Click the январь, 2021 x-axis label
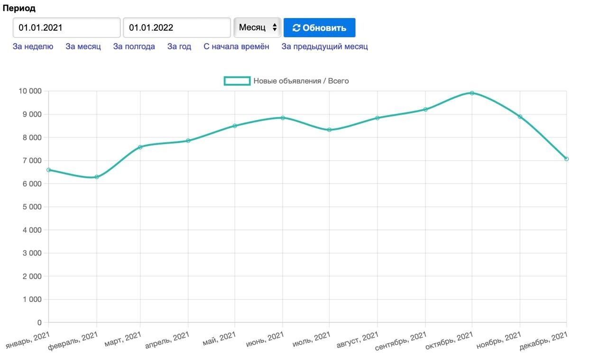The image size is (607, 364). tap(27, 341)
